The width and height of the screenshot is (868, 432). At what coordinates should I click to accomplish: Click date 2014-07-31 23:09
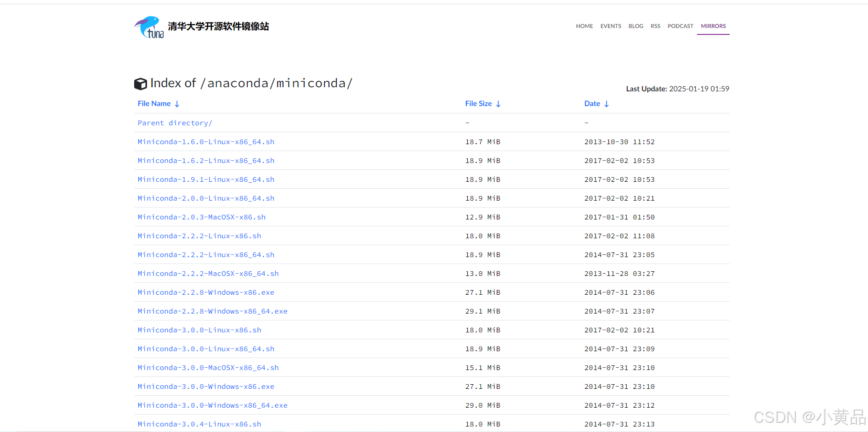pos(619,349)
